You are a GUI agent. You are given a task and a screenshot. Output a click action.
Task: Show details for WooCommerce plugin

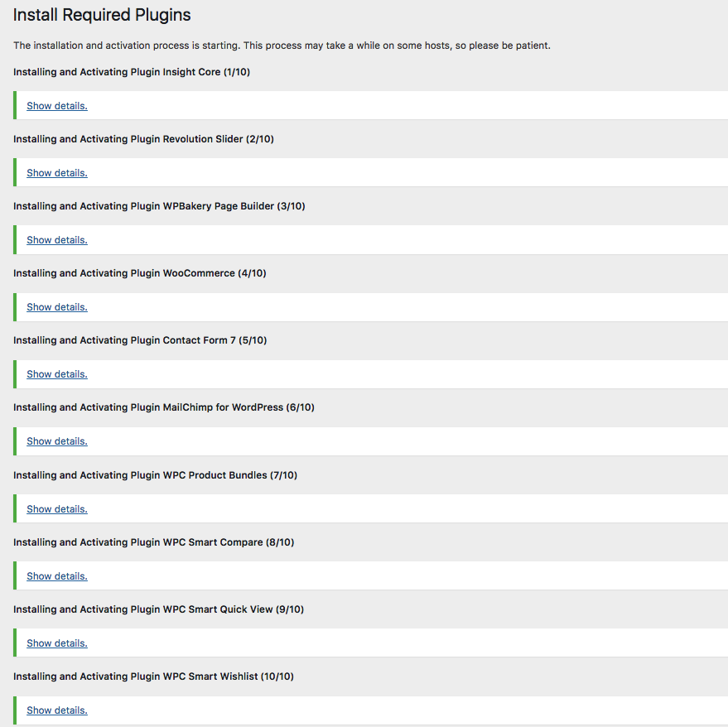[57, 307]
